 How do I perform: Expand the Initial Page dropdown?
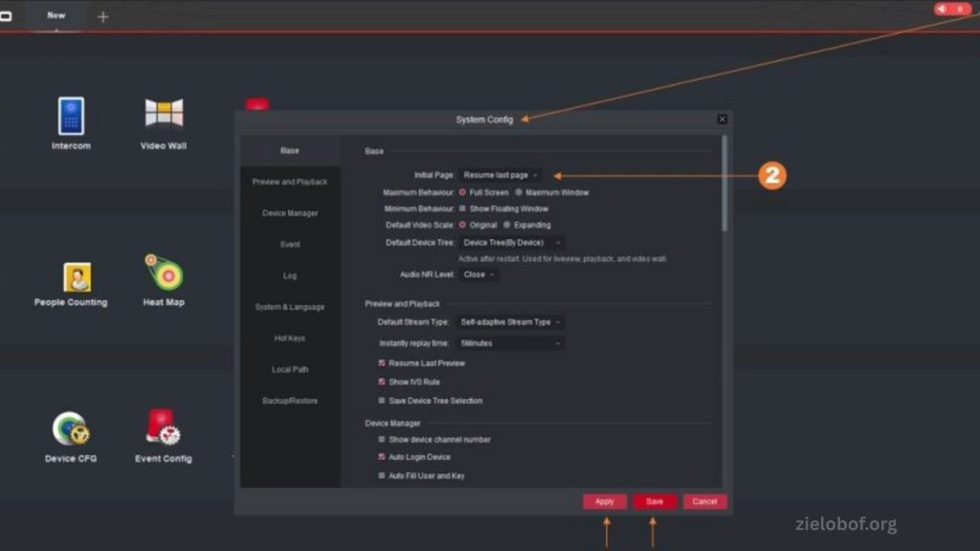click(x=501, y=175)
